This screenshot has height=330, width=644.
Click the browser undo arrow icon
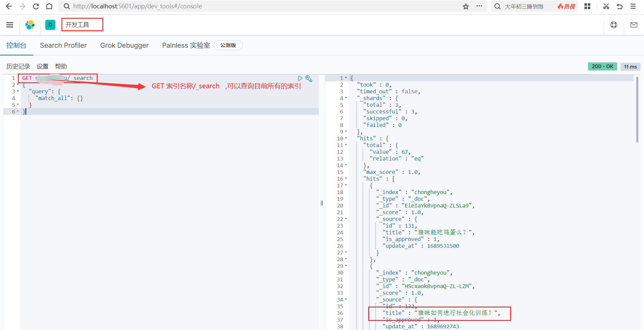[620, 6]
